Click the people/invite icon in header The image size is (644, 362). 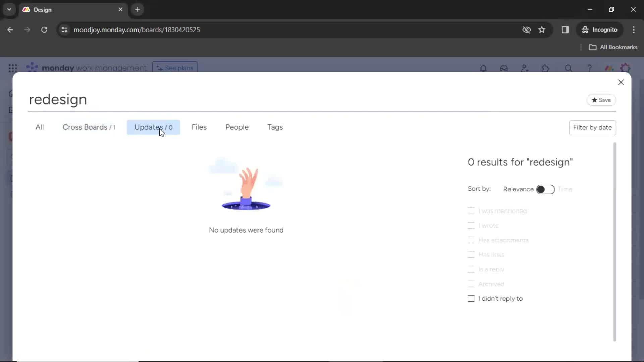[x=524, y=68]
